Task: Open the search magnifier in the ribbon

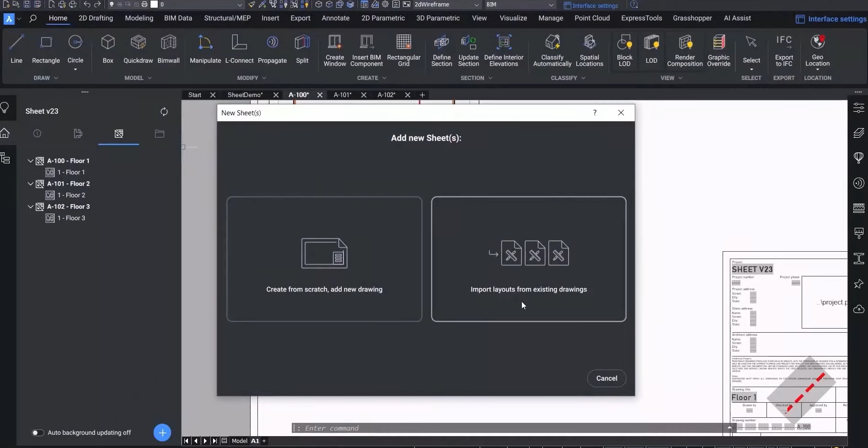Action: pyautogui.click(x=33, y=19)
